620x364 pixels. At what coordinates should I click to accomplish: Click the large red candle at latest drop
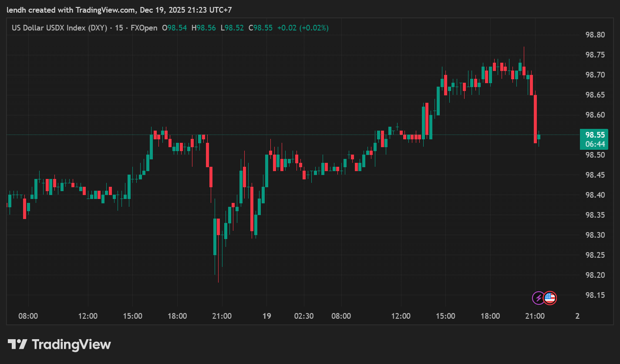coord(536,118)
